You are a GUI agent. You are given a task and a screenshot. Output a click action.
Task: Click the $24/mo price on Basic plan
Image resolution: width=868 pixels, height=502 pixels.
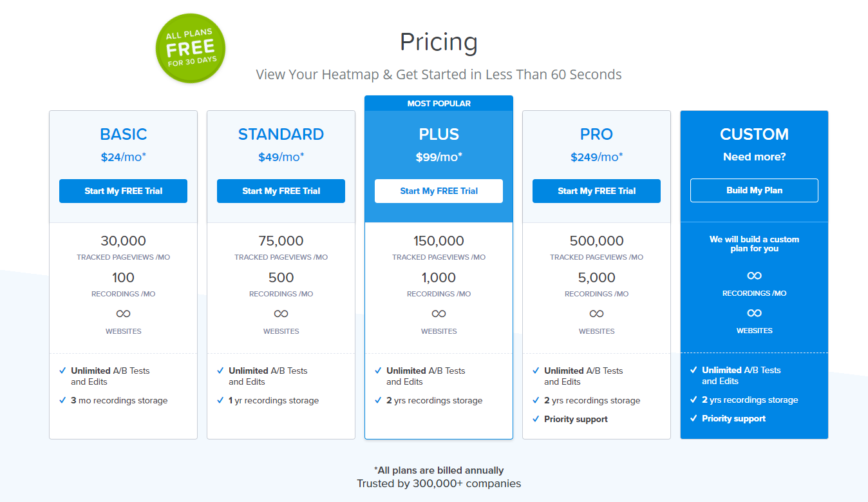(x=123, y=157)
